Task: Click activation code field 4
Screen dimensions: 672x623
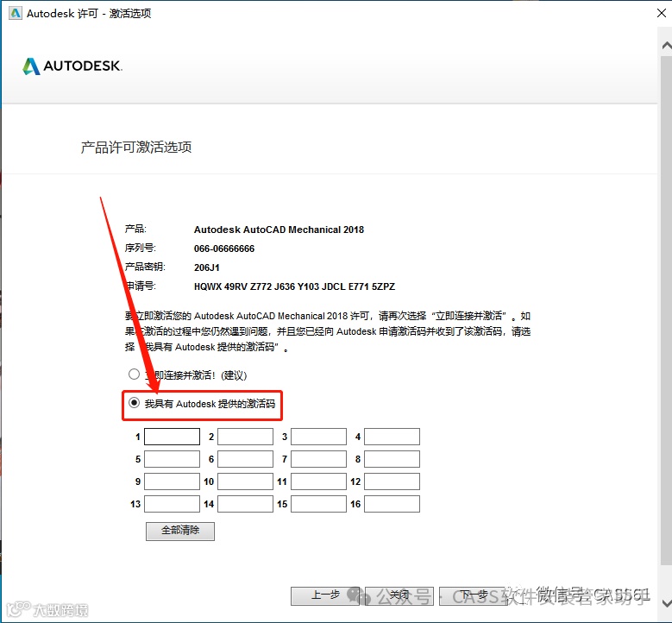Action: tap(392, 437)
